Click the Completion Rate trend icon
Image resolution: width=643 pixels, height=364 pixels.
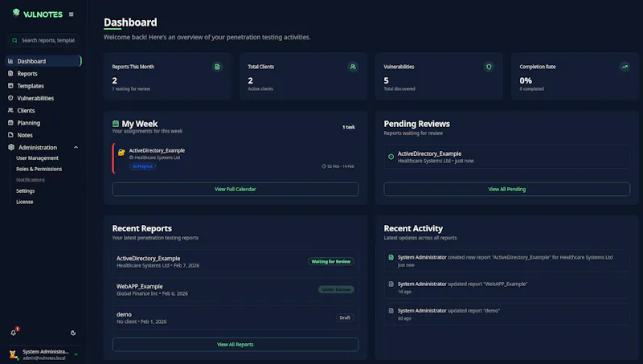pyautogui.click(x=625, y=67)
